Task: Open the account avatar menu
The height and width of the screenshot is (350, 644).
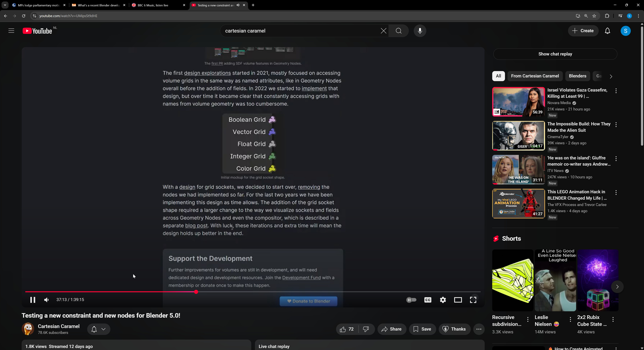Action: tap(626, 31)
